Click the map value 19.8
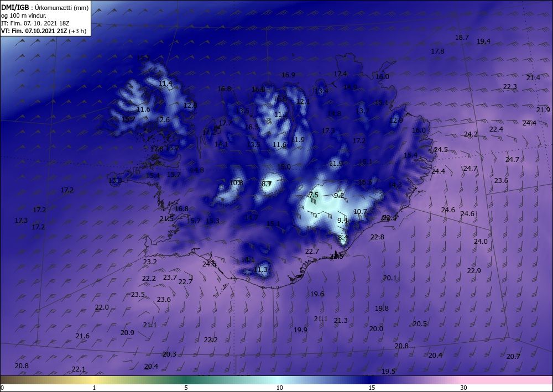 (382, 309)
